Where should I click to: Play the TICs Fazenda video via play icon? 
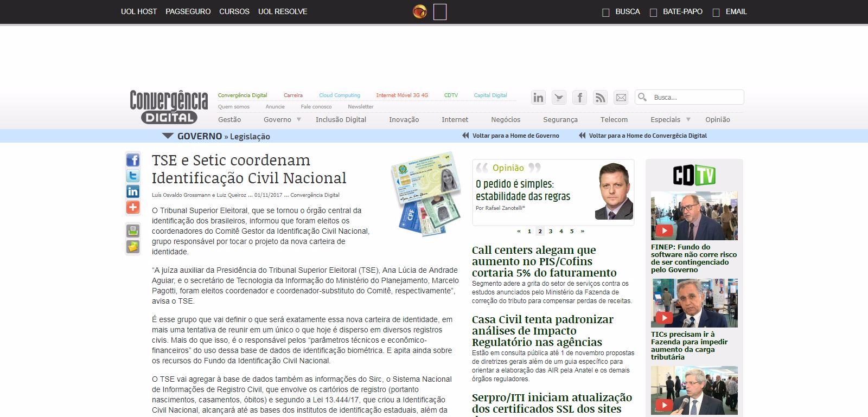coord(664,318)
